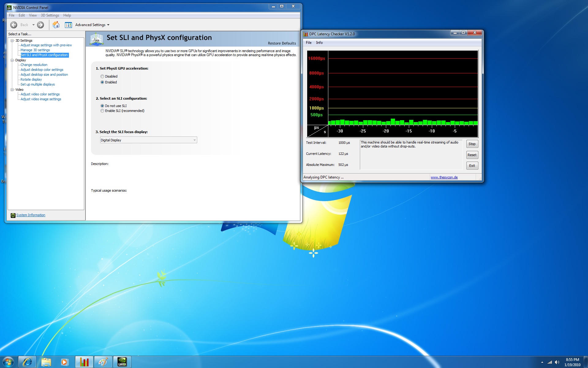The height and width of the screenshot is (368, 588).
Task: Click the Stop button in DPC Latency Checker
Action: coord(472,144)
